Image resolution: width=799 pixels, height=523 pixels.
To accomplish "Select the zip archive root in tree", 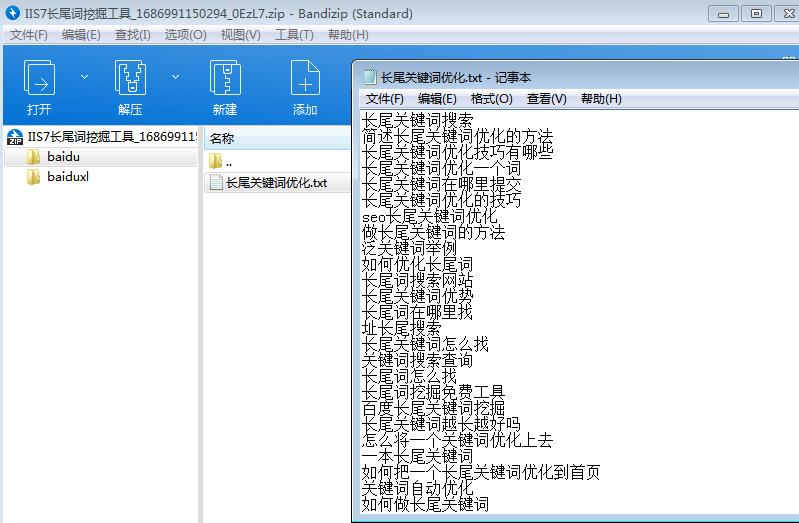I will click(101, 137).
